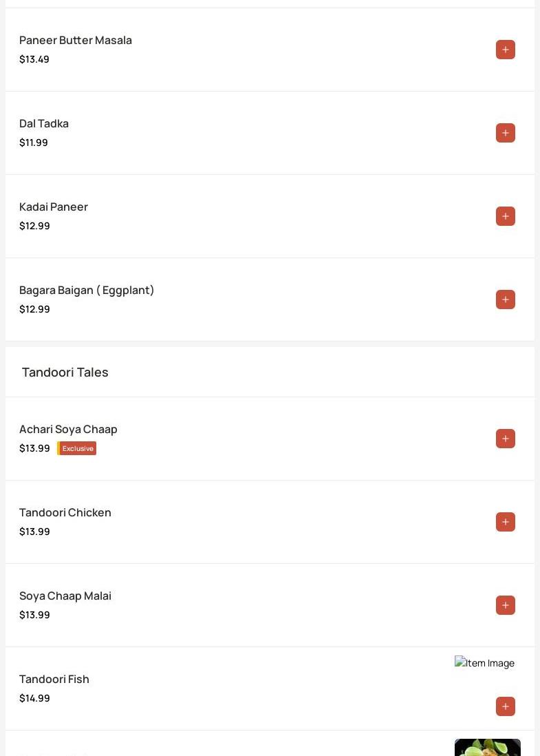540x756 pixels.
Task: Open Tandoori Fish item title
Action: click(54, 680)
